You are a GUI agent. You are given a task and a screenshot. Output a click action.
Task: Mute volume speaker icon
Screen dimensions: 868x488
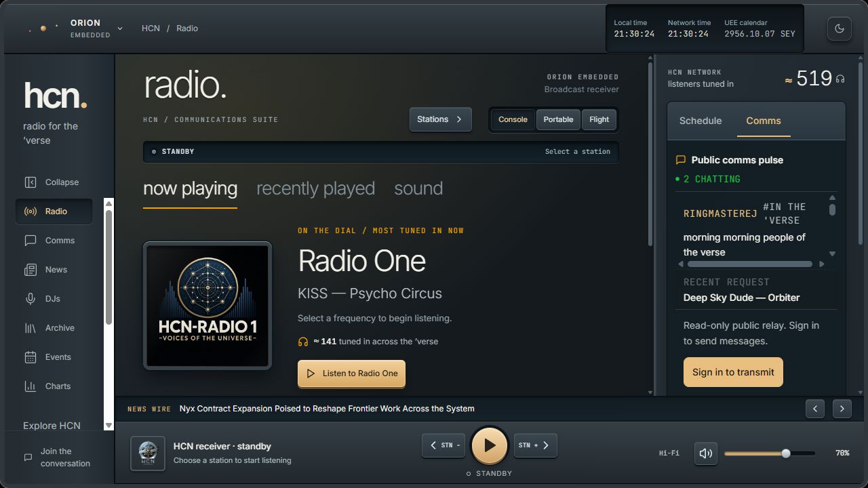(x=706, y=453)
